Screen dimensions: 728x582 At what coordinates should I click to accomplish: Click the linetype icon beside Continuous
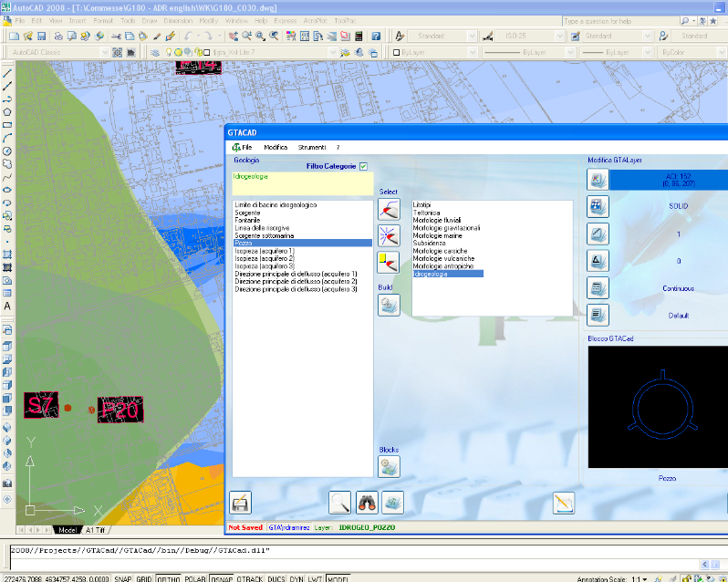pyautogui.click(x=598, y=288)
